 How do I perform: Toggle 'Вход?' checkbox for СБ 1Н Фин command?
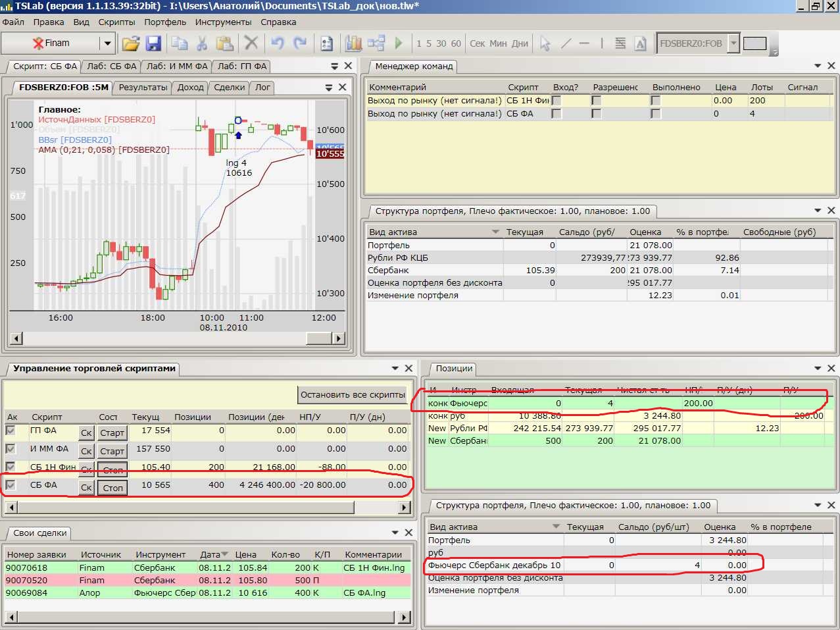click(x=556, y=101)
